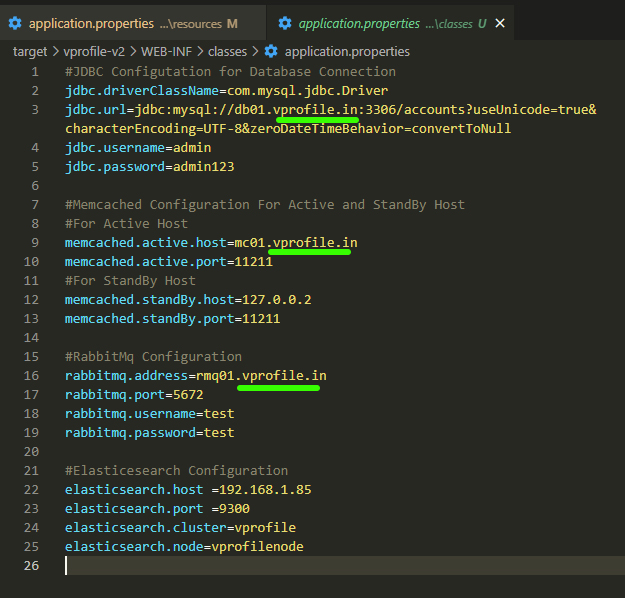
Task: Open 'application.properties' breadcrumb segment
Action: [x=347, y=52]
